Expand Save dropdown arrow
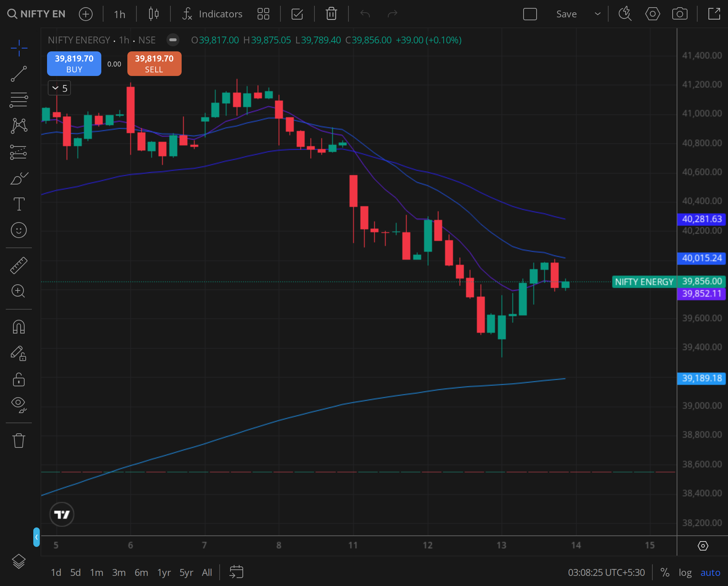 coord(598,14)
